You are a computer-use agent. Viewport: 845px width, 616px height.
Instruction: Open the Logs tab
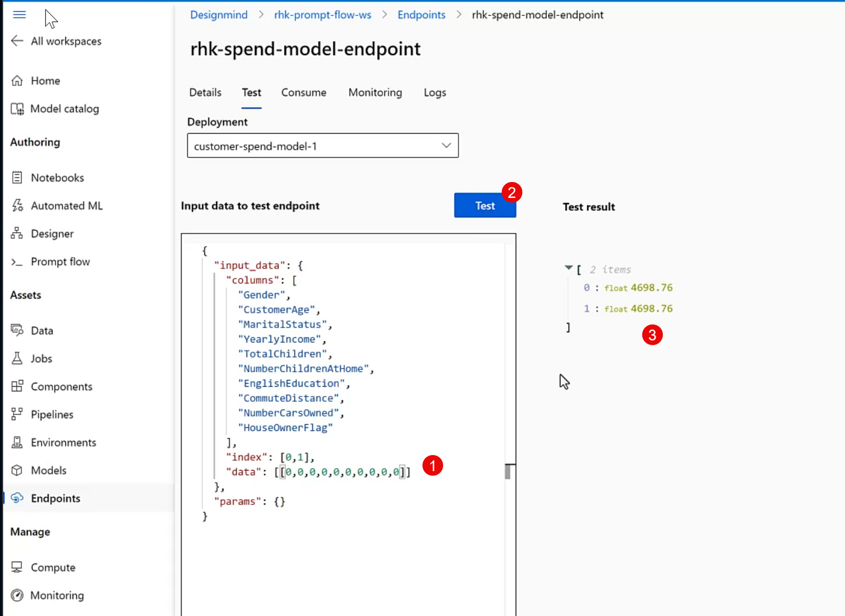[x=434, y=92]
